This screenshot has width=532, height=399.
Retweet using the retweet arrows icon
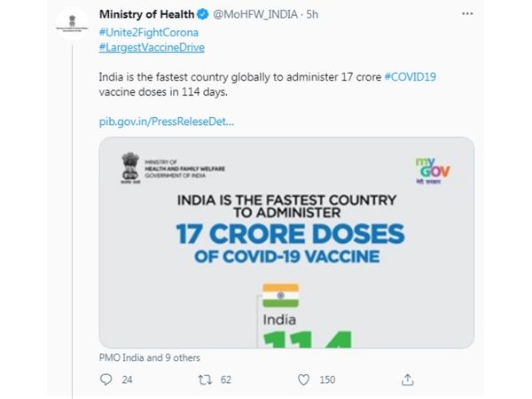(x=205, y=379)
